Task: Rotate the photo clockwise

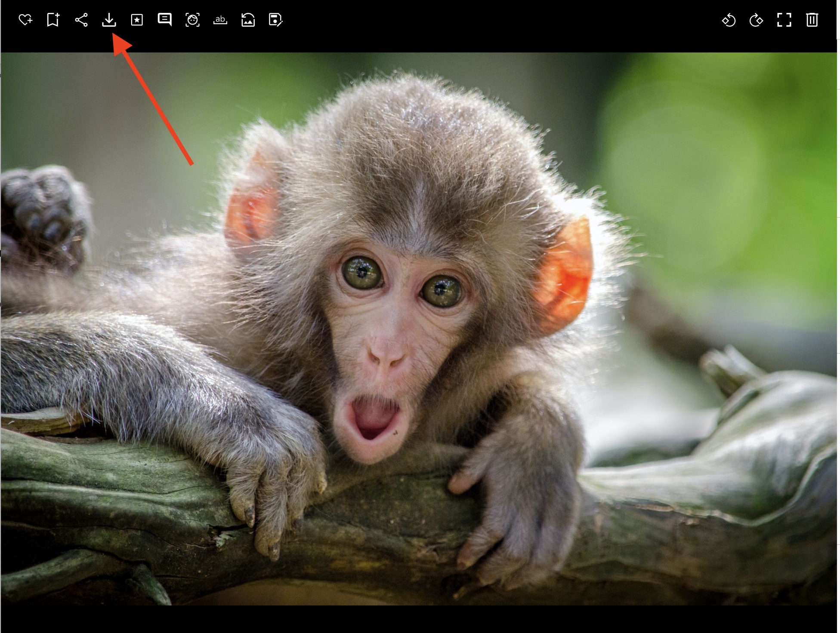Action: [x=756, y=20]
